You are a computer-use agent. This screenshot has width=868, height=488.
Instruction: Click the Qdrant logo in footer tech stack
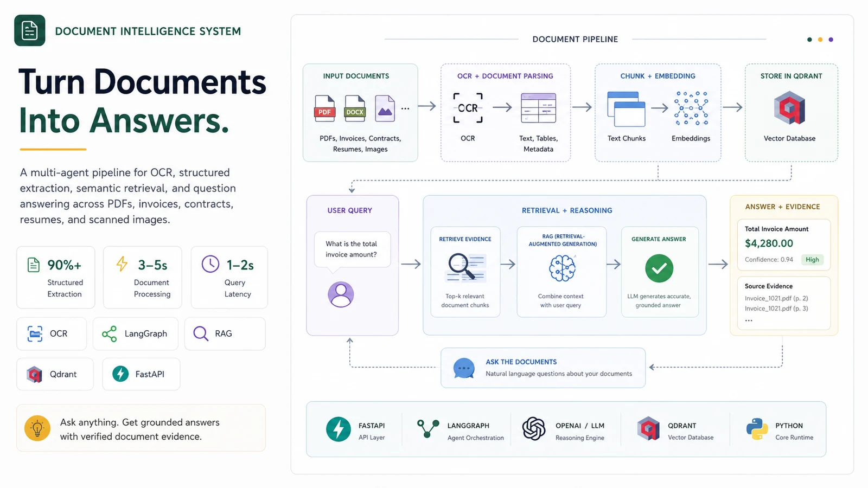(x=648, y=429)
